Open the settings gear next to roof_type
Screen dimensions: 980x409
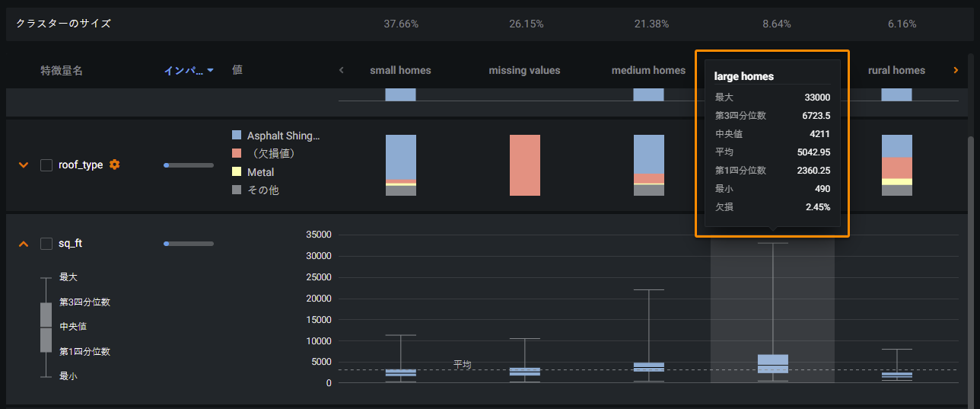point(115,165)
